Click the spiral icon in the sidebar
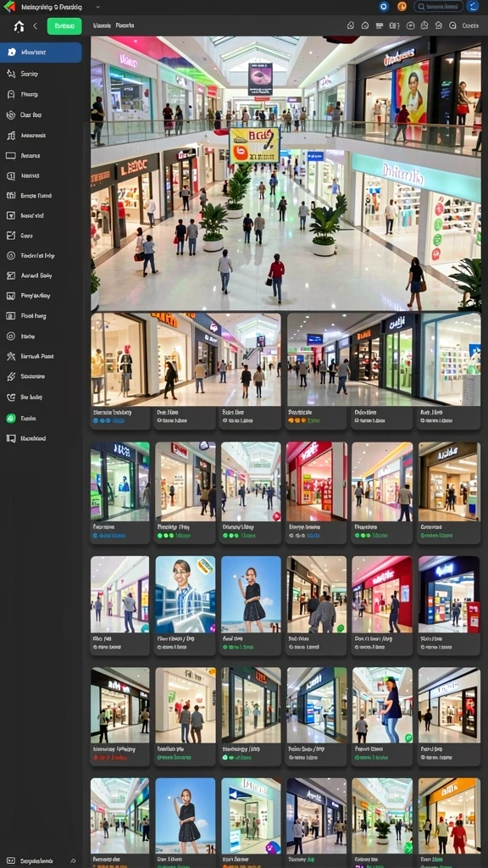The width and height of the screenshot is (488, 868). [x=10, y=114]
